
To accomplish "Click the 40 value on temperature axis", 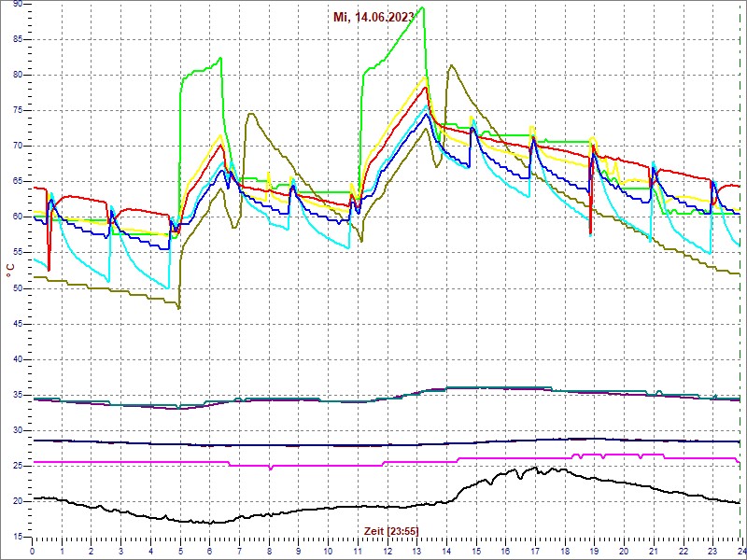I will [18, 359].
